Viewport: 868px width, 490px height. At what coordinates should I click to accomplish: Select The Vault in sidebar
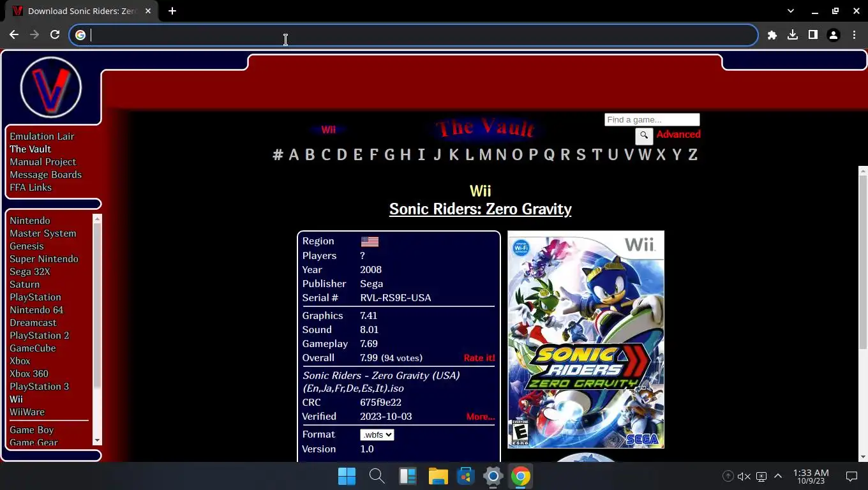pyautogui.click(x=30, y=149)
